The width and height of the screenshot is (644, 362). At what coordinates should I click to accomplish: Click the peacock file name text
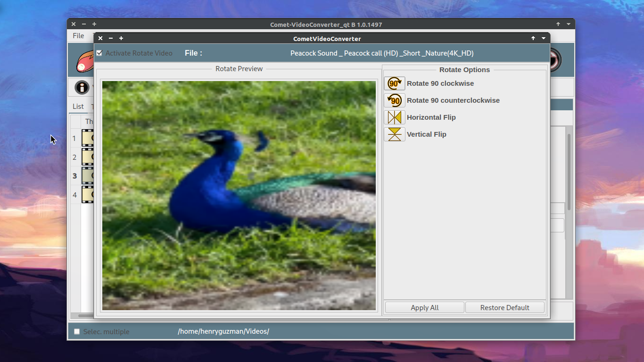click(382, 53)
